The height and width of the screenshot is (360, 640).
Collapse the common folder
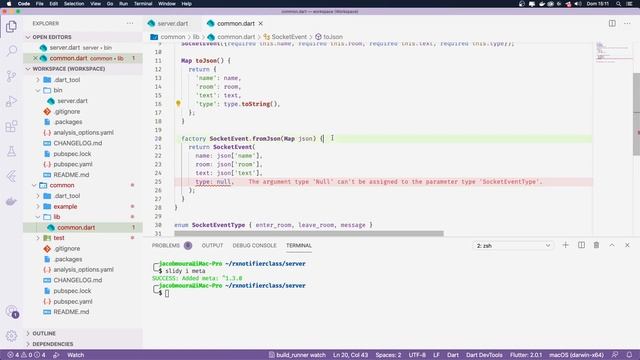click(34, 185)
